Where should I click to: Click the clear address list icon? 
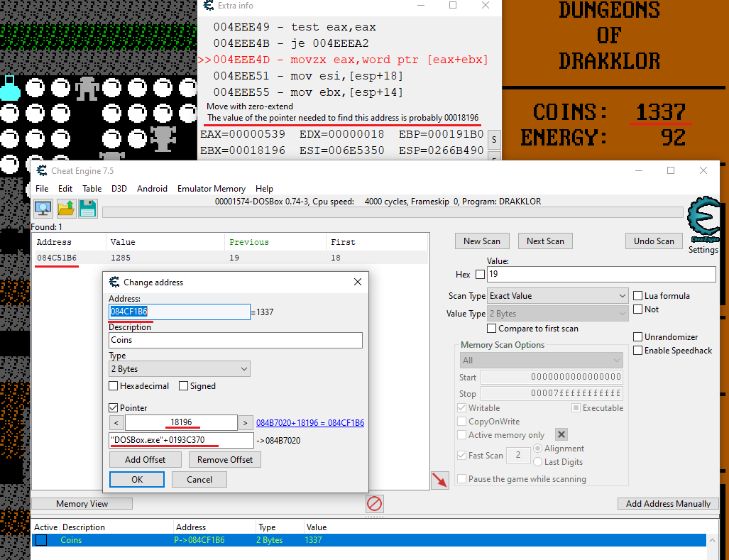374,504
